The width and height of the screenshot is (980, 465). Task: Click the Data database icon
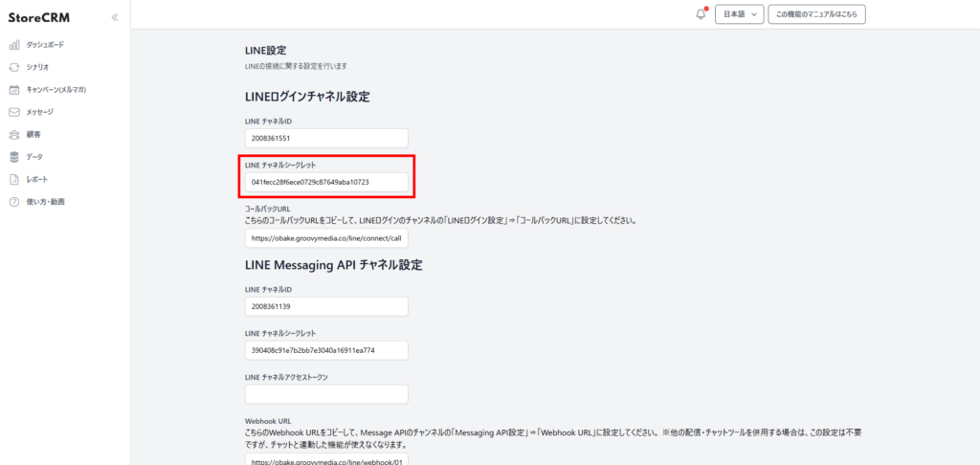pyautogui.click(x=14, y=157)
